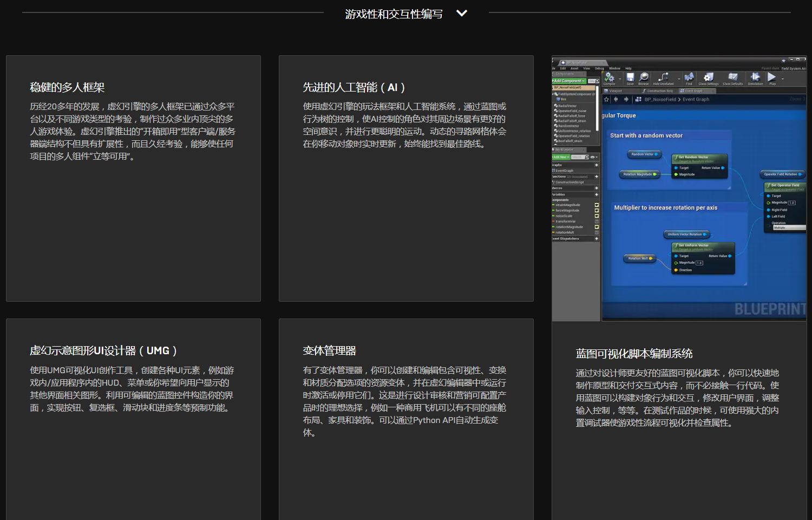This screenshot has height=520, width=812.
Task: Click the plus icon on the Variables row
Action: point(597,194)
